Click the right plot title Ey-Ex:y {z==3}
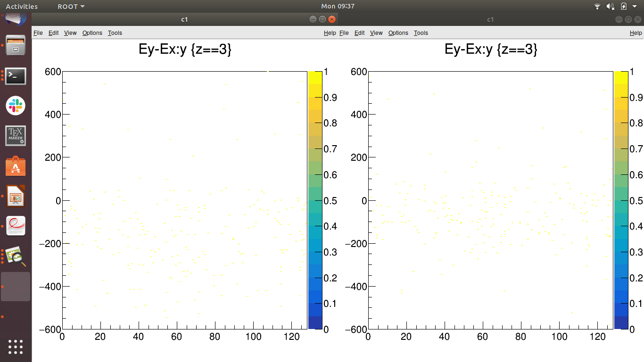Image resolution: width=644 pixels, height=362 pixels. [491, 49]
